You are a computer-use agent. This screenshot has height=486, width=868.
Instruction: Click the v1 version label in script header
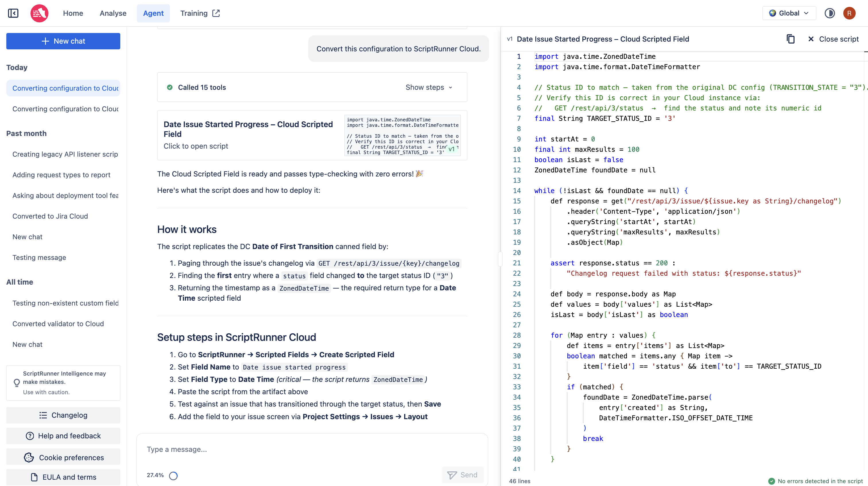[509, 39]
